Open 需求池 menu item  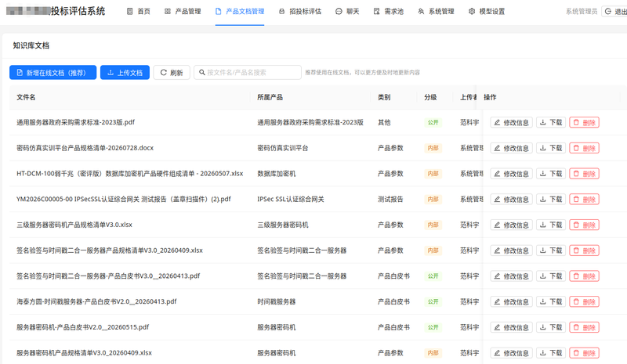pos(388,12)
